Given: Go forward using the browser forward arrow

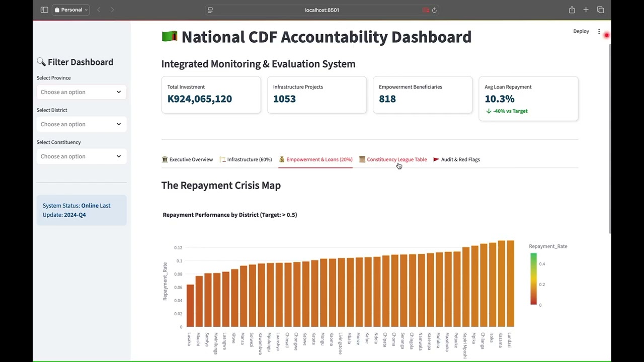Looking at the screenshot, I should coord(112,10).
